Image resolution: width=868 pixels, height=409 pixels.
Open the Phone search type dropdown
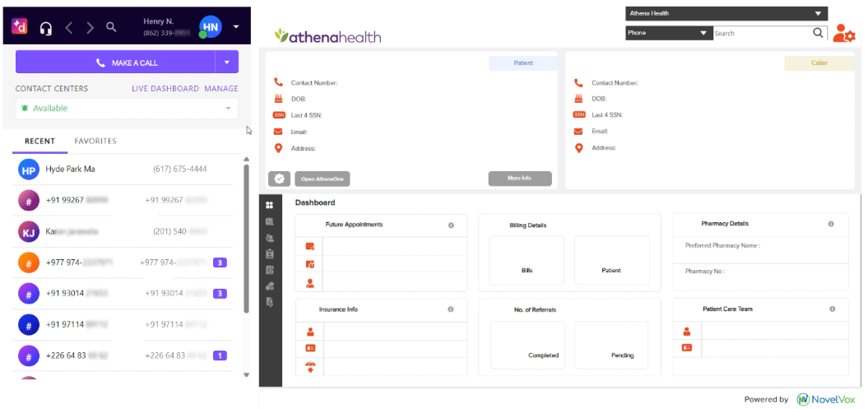tap(669, 33)
